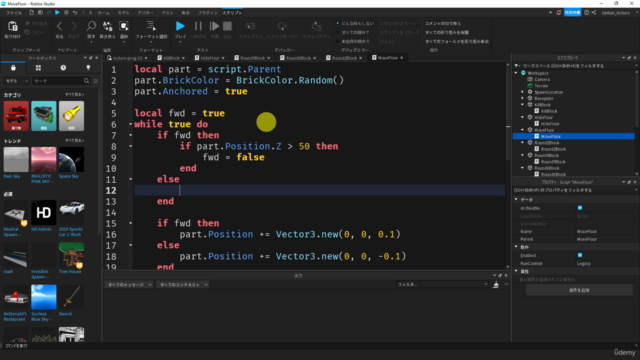Expand the SpawnLocation tree node

tap(523, 92)
